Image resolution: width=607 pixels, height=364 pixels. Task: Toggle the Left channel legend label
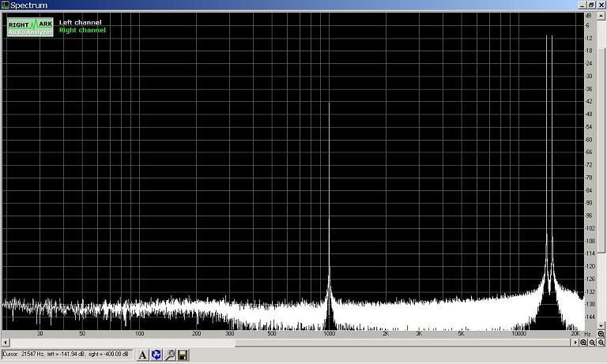point(80,22)
